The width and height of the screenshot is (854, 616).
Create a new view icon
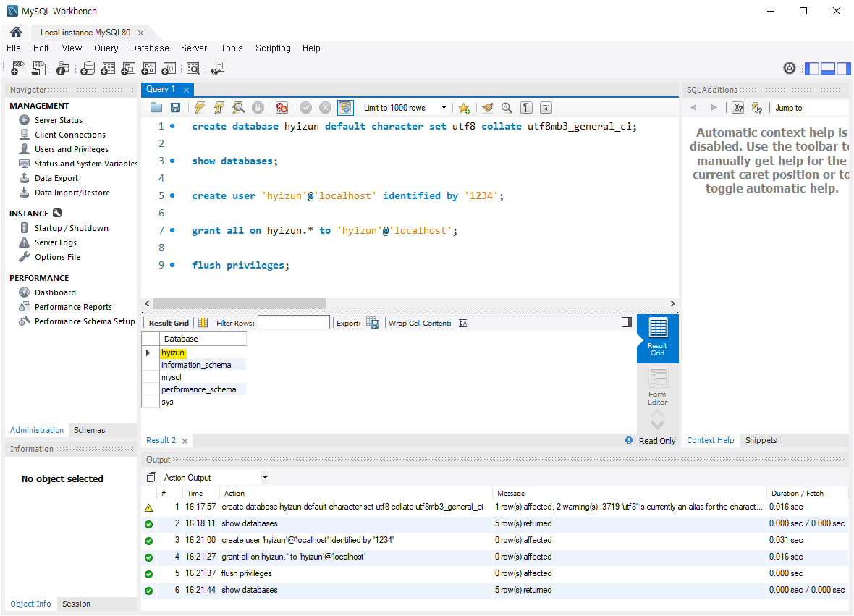pyautogui.click(x=128, y=68)
